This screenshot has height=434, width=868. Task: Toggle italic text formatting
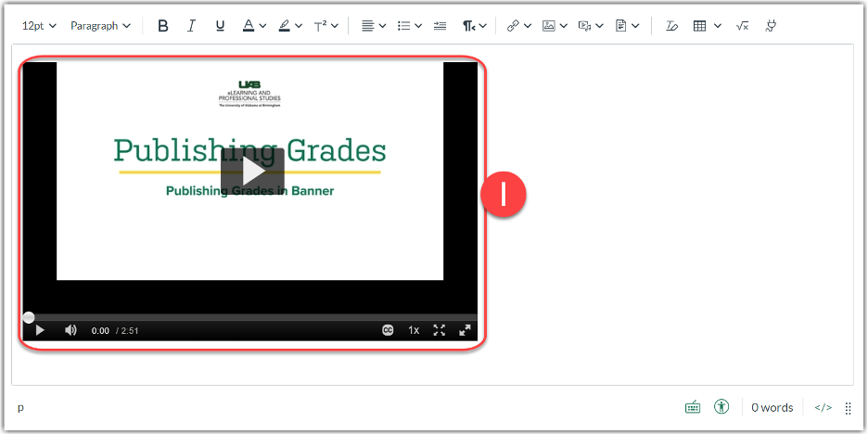pyautogui.click(x=191, y=26)
